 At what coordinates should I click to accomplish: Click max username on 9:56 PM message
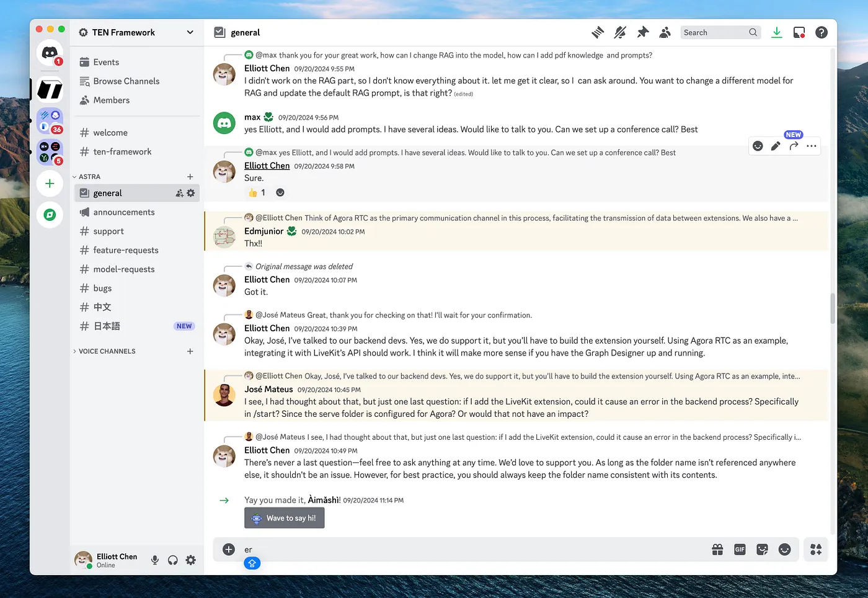pos(252,117)
